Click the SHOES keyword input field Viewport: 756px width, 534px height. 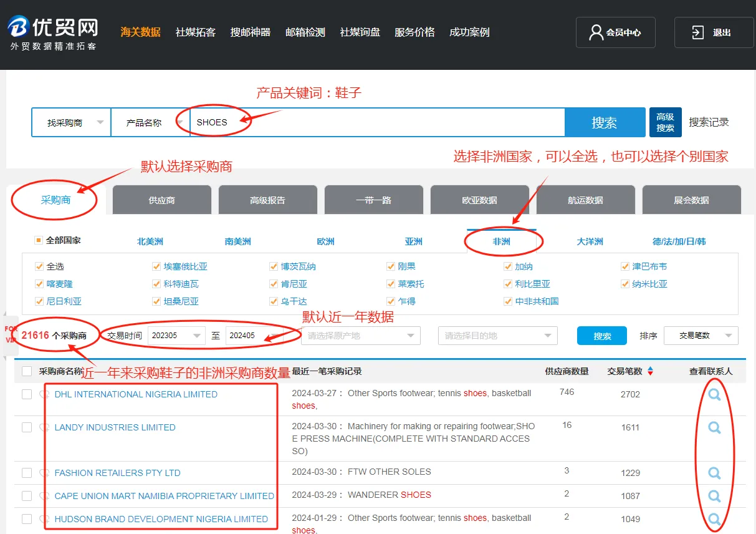[x=374, y=122]
